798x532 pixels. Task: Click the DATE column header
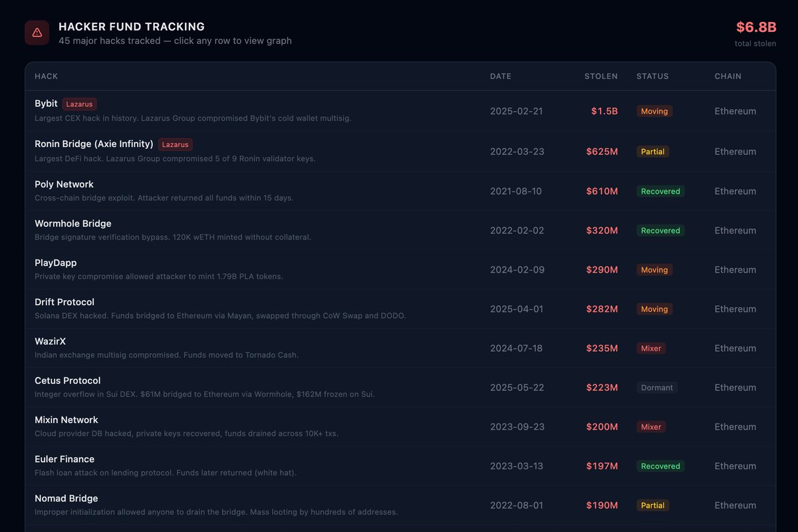pyautogui.click(x=501, y=76)
